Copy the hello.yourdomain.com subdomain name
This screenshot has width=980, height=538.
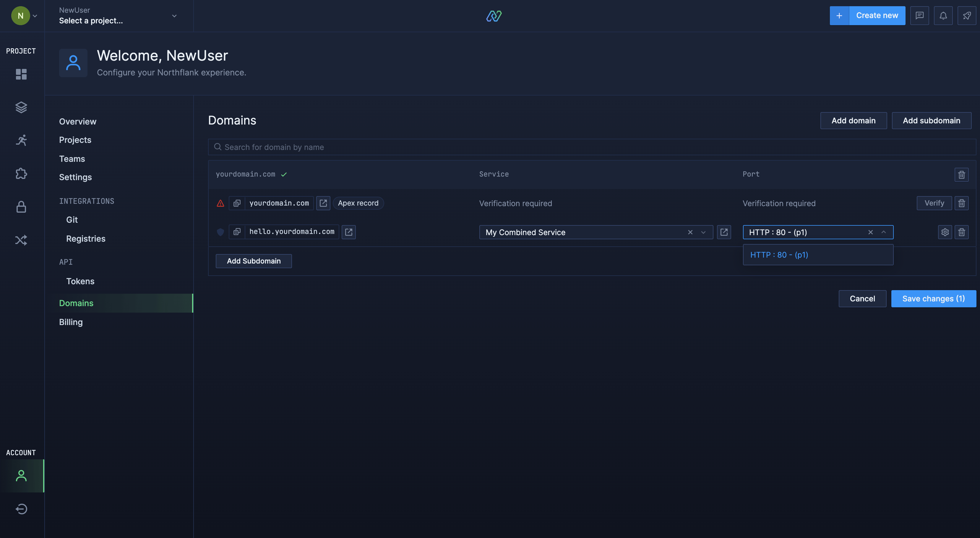(x=237, y=232)
